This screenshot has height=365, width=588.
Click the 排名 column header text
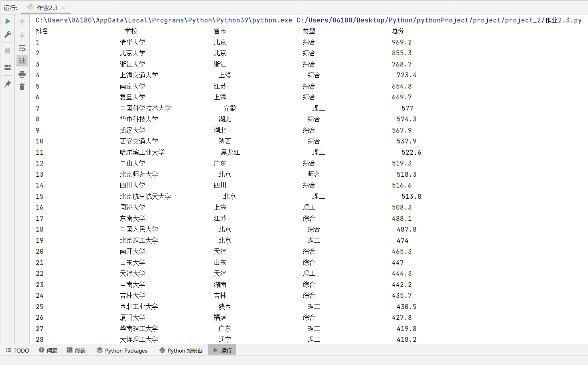click(x=42, y=31)
